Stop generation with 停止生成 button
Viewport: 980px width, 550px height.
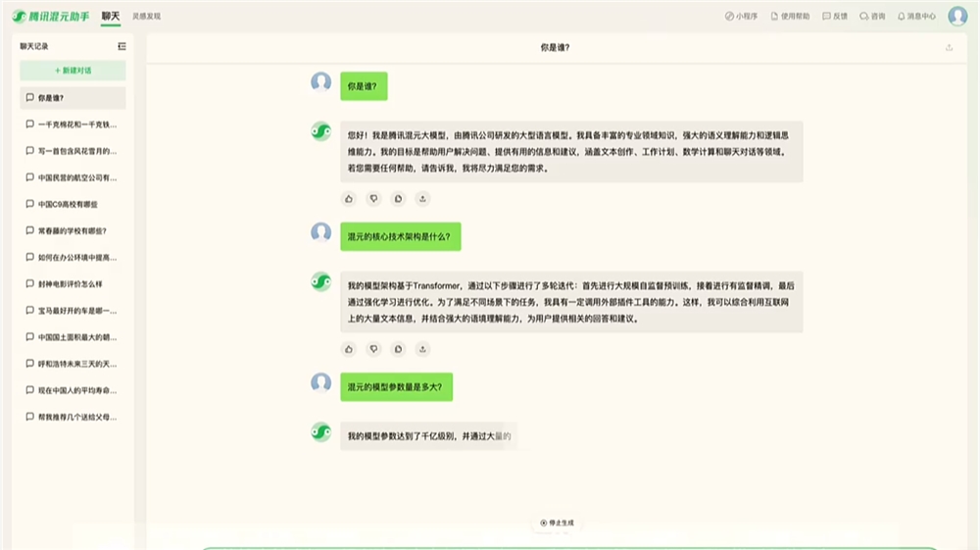coord(557,523)
